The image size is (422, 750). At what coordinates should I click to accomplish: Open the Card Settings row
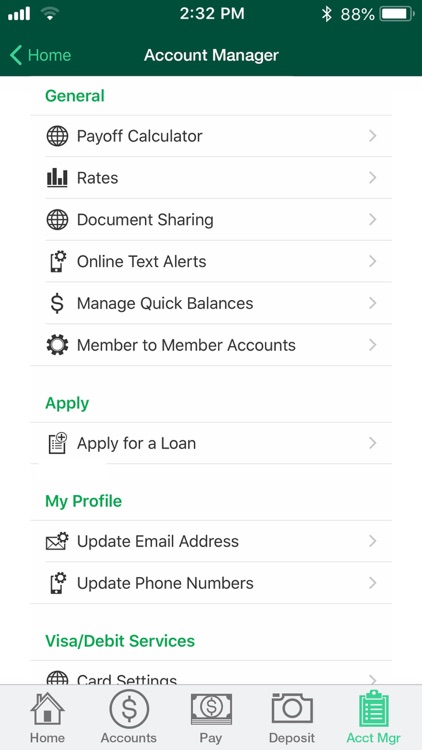(x=211, y=675)
